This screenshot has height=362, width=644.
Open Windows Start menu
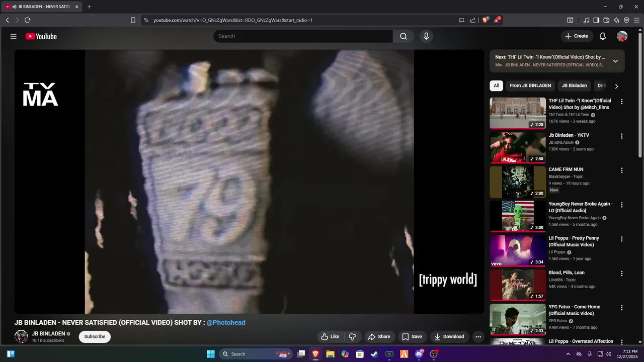point(211,354)
